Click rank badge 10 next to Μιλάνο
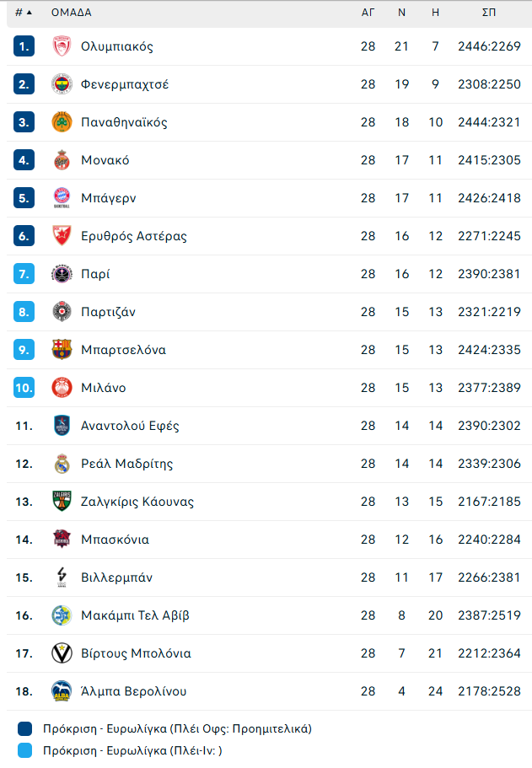This screenshot has width=532, height=768. (x=24, y=388)
